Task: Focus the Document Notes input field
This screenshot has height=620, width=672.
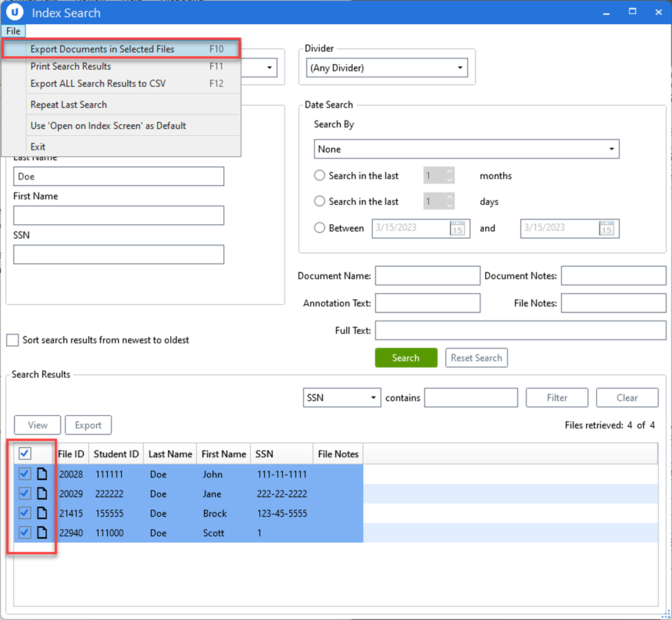Action: pos(613,276)
